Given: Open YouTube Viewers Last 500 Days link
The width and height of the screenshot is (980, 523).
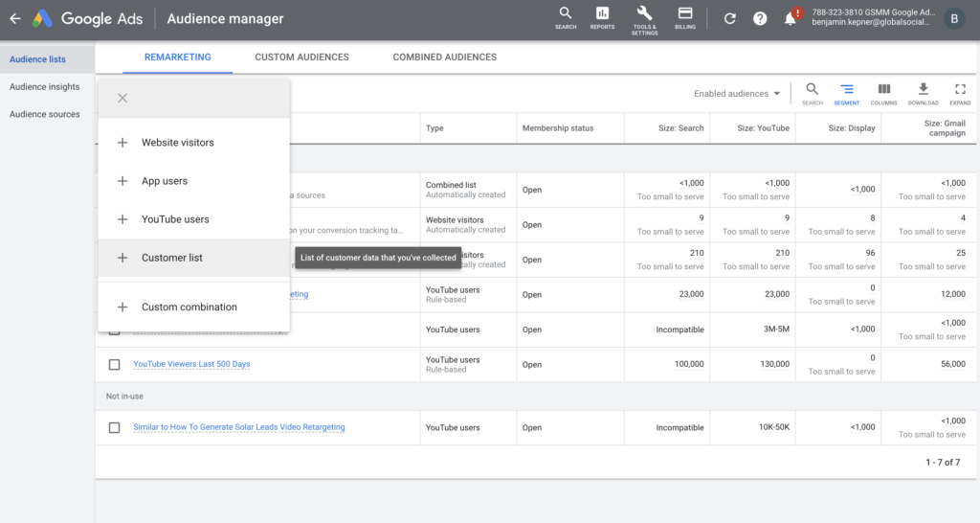Looking at the screenshot, I should (x=191, y=364).
